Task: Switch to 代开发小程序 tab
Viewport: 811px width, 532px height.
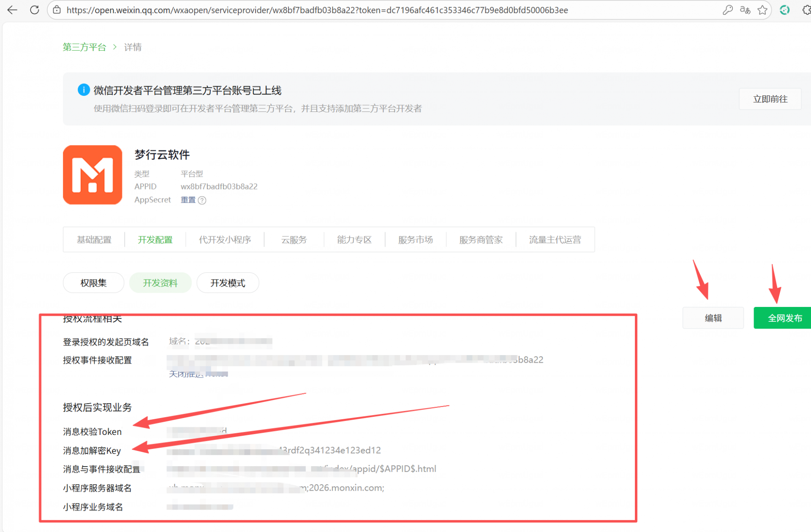Action: point(225,240)
